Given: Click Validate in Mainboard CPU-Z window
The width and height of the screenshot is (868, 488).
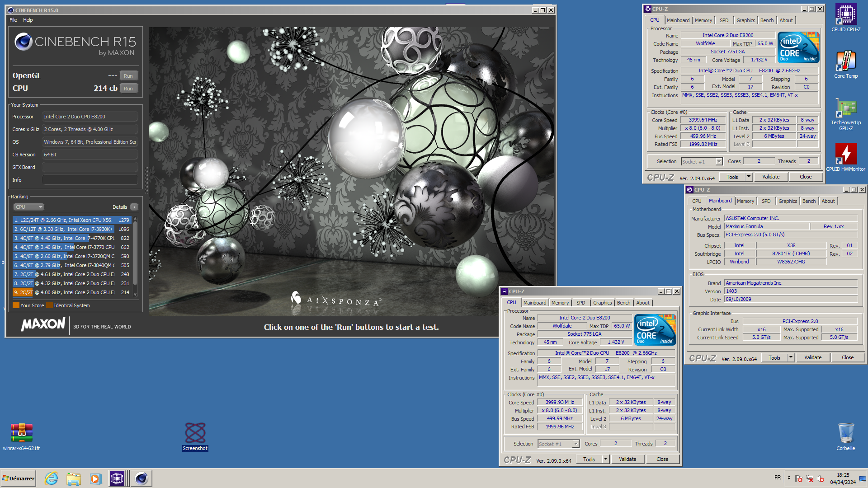Looking at the screenshot, I should point(813,357).
